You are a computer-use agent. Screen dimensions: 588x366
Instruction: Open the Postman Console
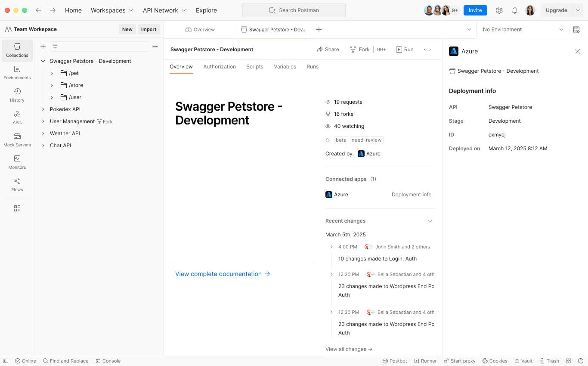pos(108,361)
